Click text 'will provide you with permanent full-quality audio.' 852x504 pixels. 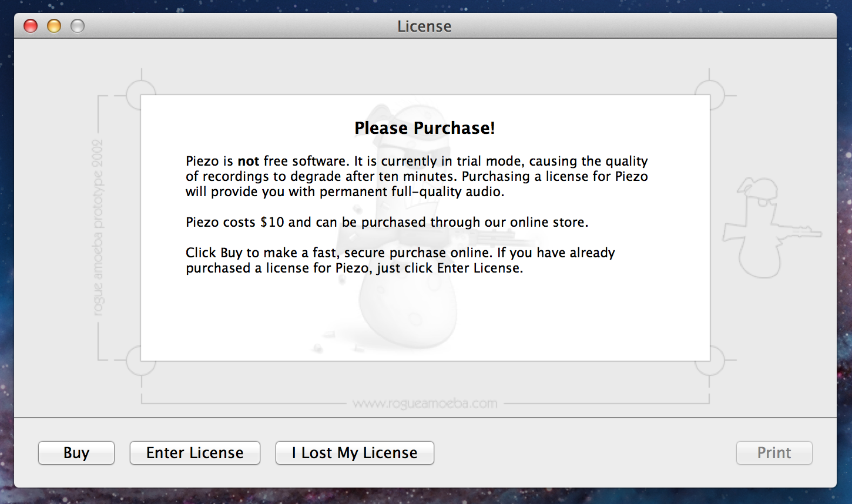tap(345, 192)
